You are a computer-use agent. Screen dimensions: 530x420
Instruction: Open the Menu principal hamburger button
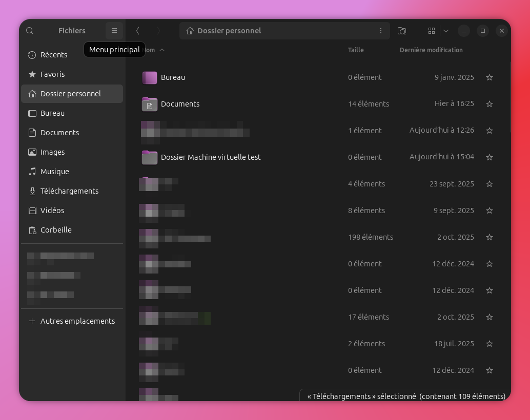(x=114, y=31)
